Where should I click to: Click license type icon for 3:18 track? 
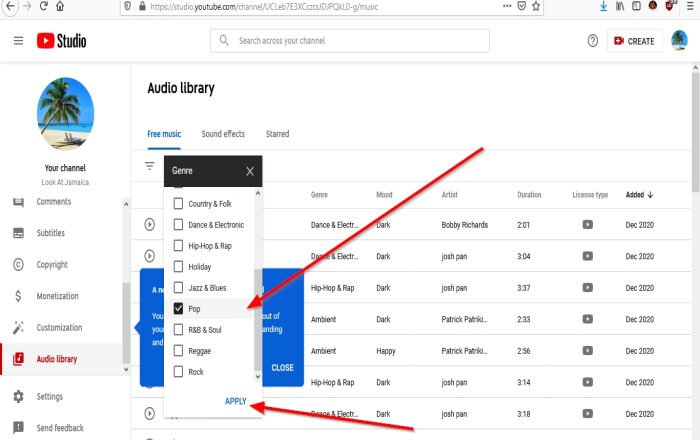tap(588, 414)
